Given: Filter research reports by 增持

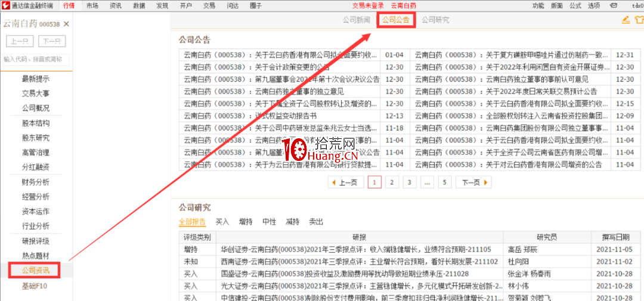Looking at the screenshot, I should [246, 222].
